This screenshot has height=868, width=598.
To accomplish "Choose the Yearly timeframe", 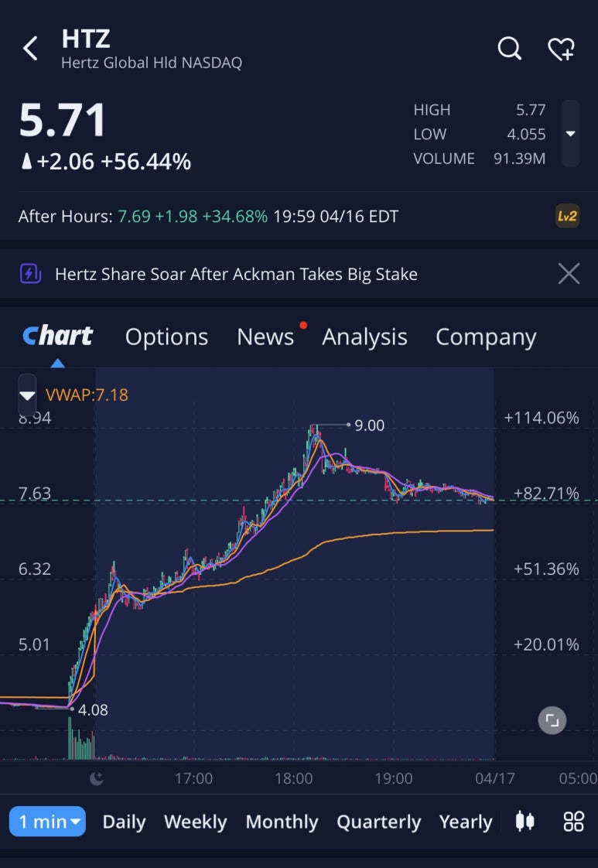I will click(466, 822).
